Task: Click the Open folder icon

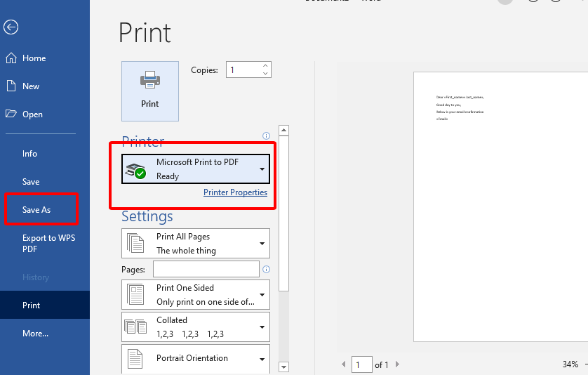Action: pyautogui.click(x=11, y=114)
